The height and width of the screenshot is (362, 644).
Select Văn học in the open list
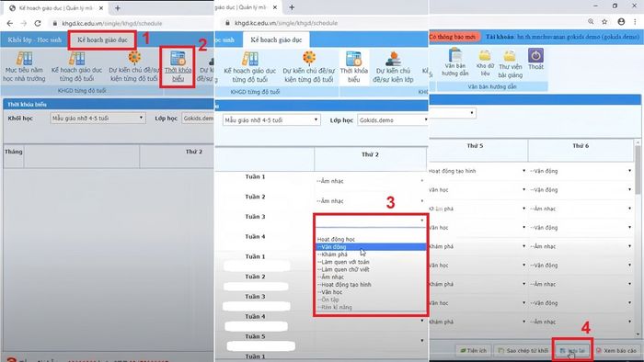coord(371,292)
